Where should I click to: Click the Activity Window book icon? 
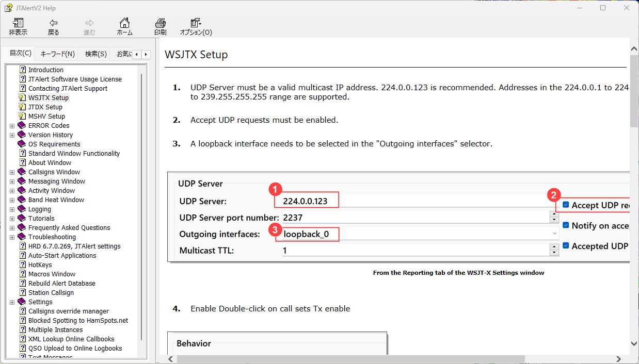22,190
